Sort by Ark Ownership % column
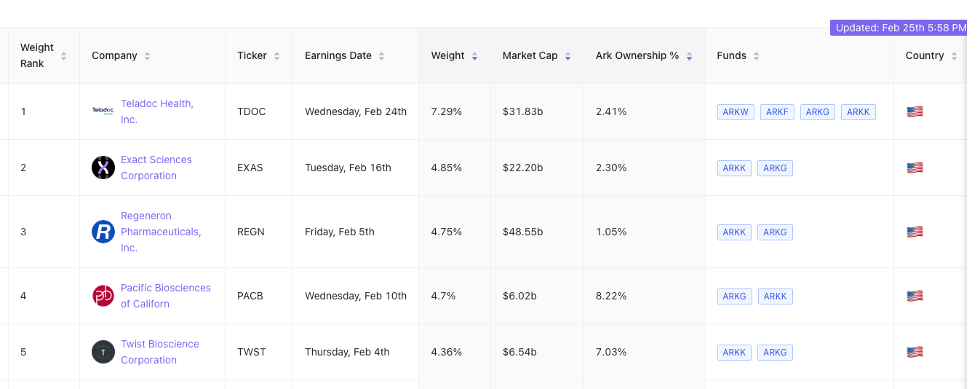The image size is (980, 389). pyautogui.click(x=689, y=56)
